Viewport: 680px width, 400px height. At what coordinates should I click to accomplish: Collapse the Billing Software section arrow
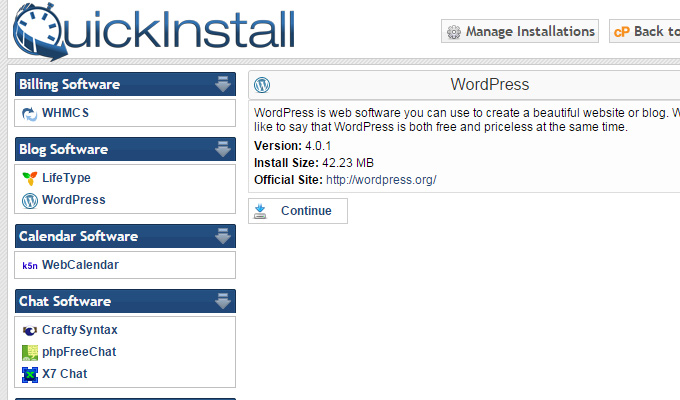[x=222, y=84]
